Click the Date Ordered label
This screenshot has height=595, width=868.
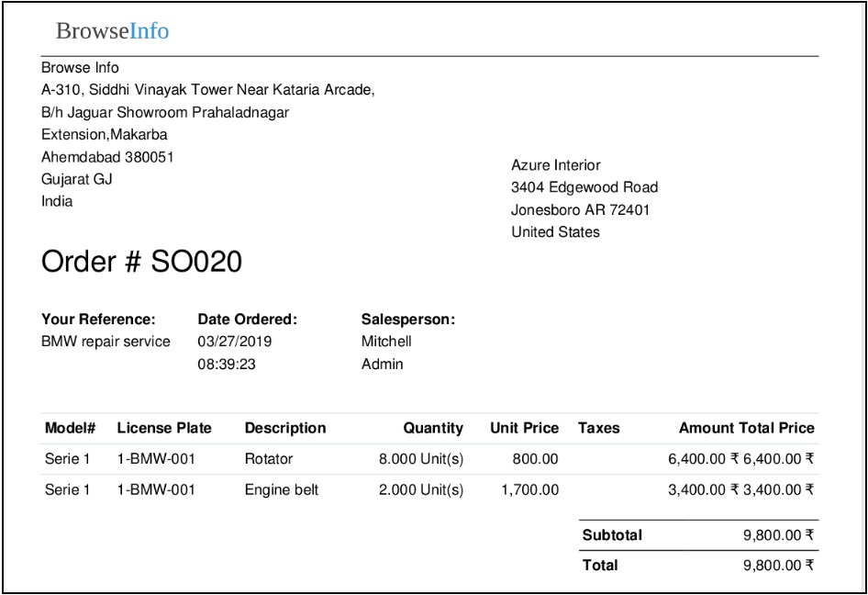coord(248,320)
